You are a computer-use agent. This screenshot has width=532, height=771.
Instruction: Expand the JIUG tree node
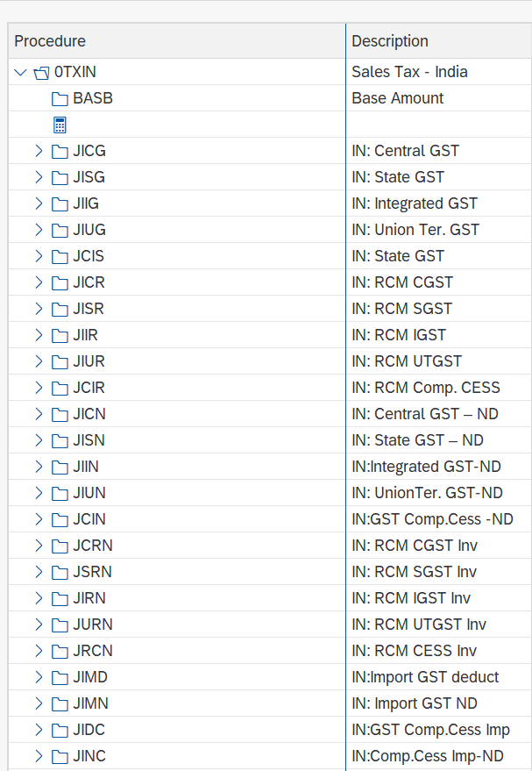pos(39,230)
